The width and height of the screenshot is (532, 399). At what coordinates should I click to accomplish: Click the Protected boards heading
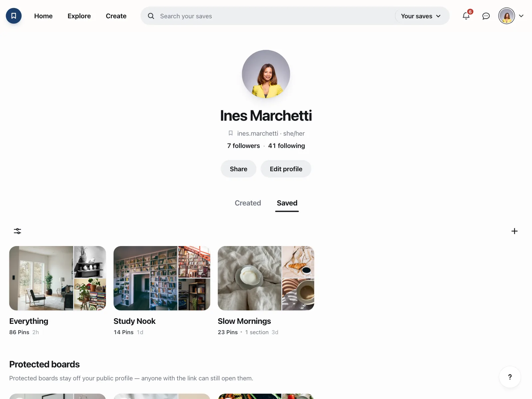44,364
